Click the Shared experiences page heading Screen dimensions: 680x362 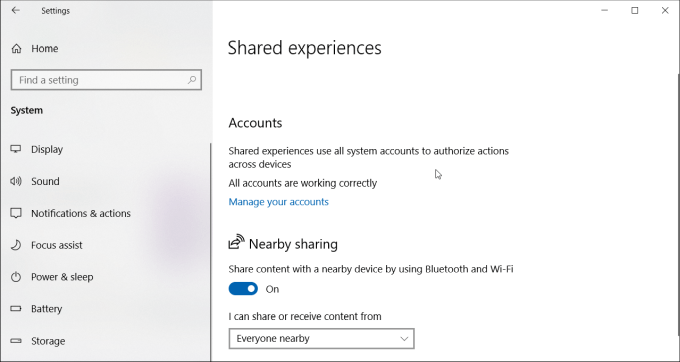[x=304, y=48]
